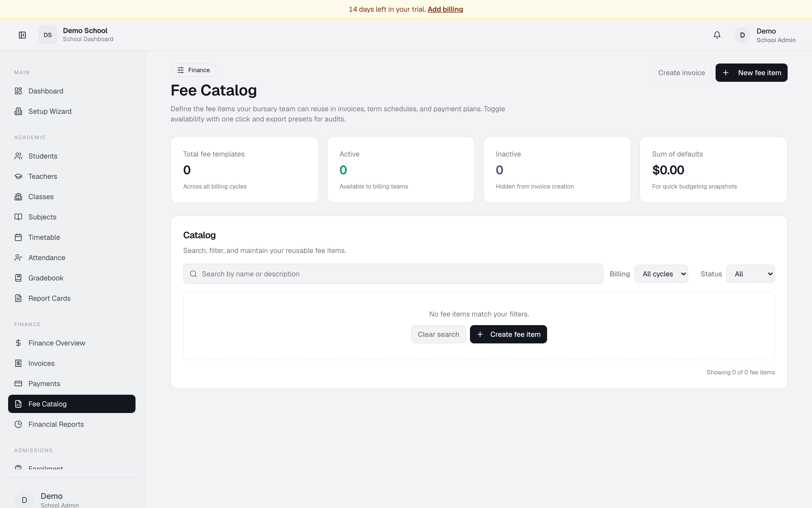Viewport: 812px width, 508px height.
Task: Click the Dashboard grid icon in sidebar
Action: pos(18,91)
